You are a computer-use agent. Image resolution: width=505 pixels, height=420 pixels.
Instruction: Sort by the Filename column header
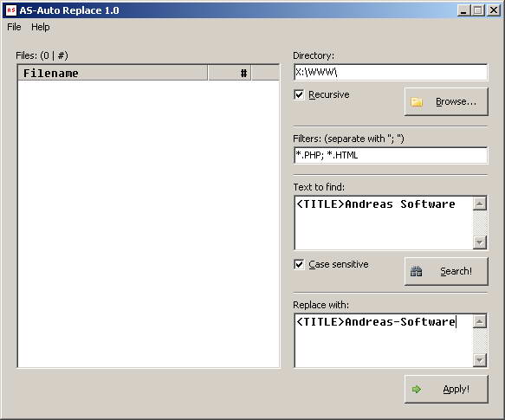pyautogui.click(x=113, y=73)
